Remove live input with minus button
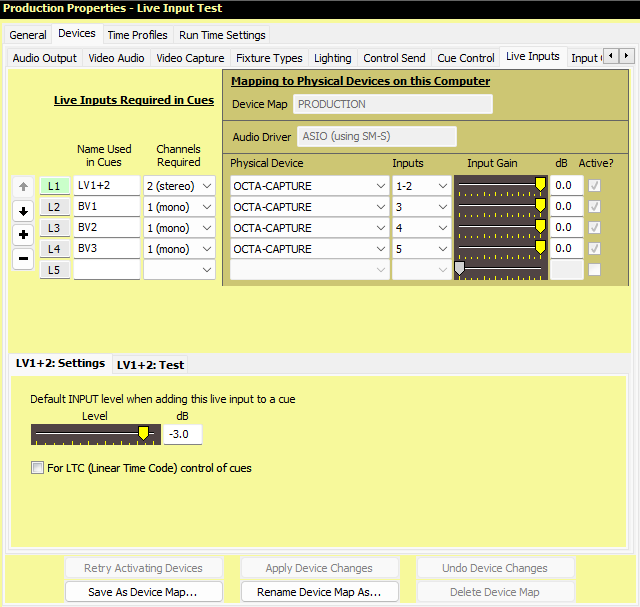This screenshot has width=640, height=607. click(23, 258)
